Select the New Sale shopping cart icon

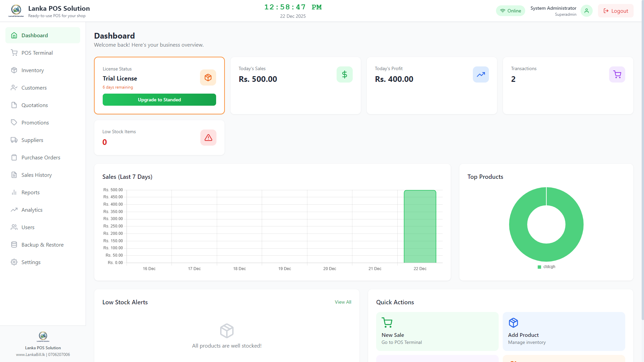[387, 322]
